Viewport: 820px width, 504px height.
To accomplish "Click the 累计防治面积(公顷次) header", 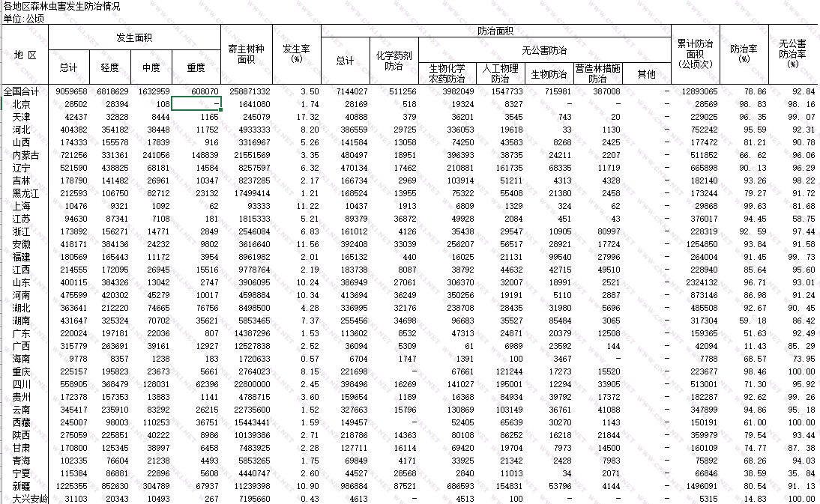I will pos(696,55).
